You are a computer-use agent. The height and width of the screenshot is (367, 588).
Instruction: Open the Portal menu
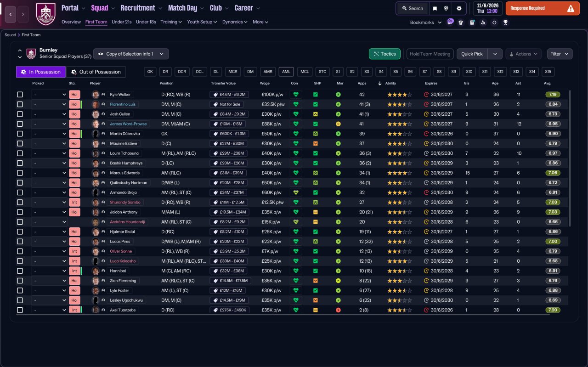(73, 8)
